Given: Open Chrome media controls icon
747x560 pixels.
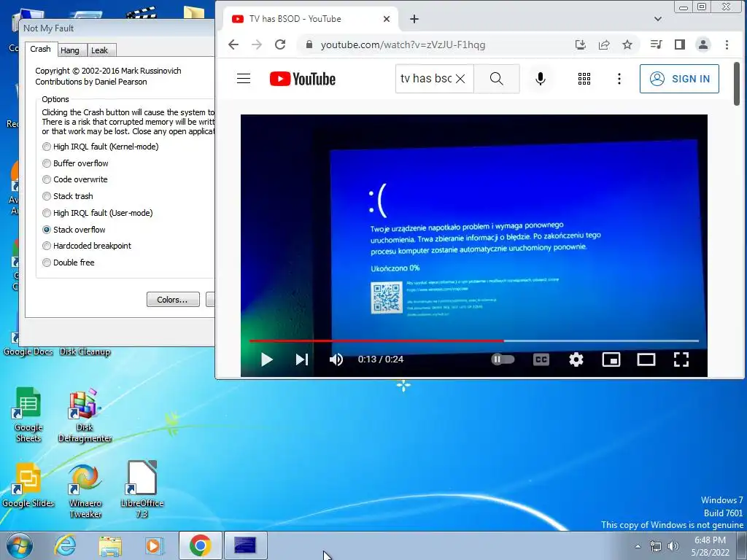Looking at the screenshot, I should click(x=656, y=44).
